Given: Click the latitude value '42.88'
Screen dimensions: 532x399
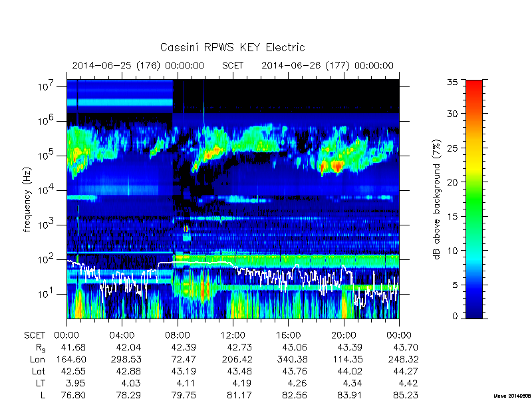Looking at the screenshot, I should 128,371.
